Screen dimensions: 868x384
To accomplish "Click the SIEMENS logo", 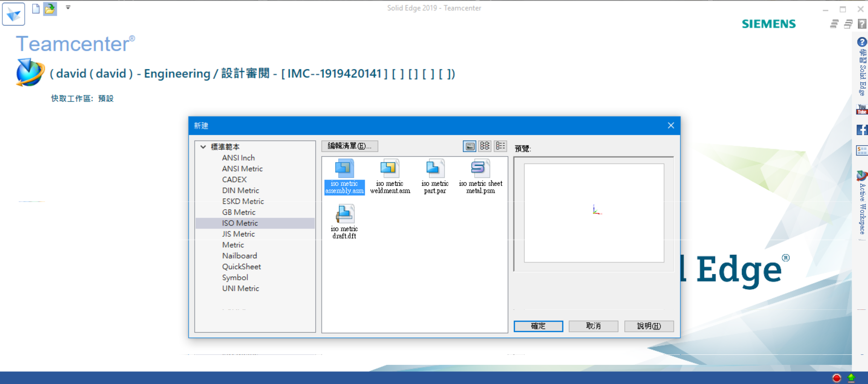I will [x=769, y=24].
